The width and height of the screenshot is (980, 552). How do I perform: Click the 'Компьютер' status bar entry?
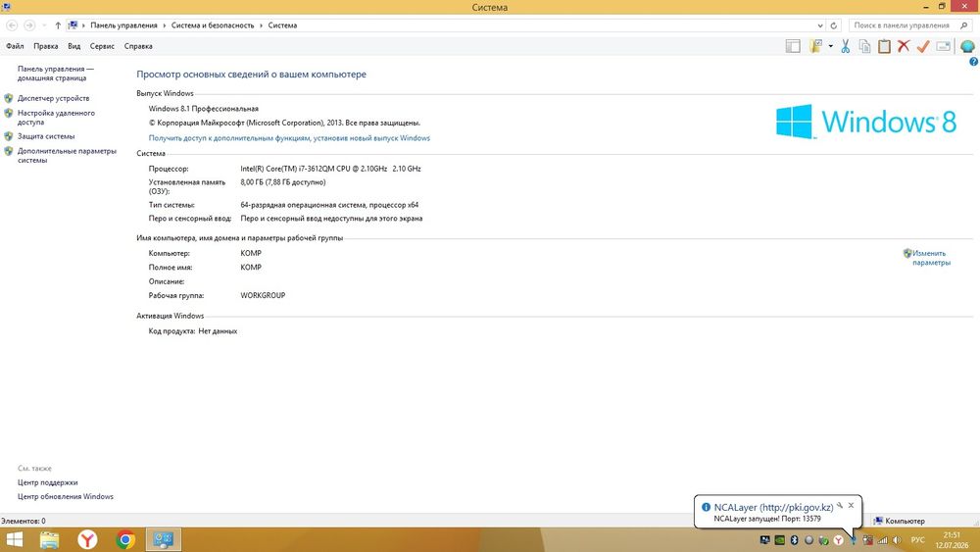click(x=899, y=521)
